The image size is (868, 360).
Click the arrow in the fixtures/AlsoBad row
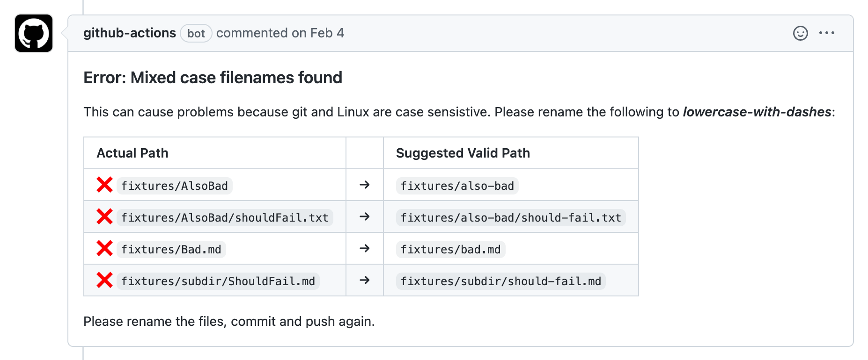(365, 185)
